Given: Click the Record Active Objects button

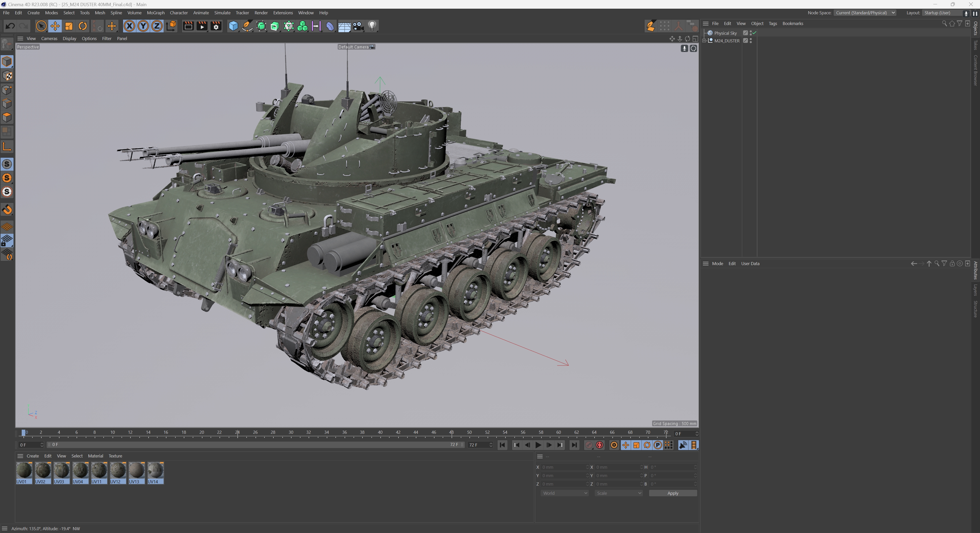Looking at the screenshot, I should pos(588,445).
